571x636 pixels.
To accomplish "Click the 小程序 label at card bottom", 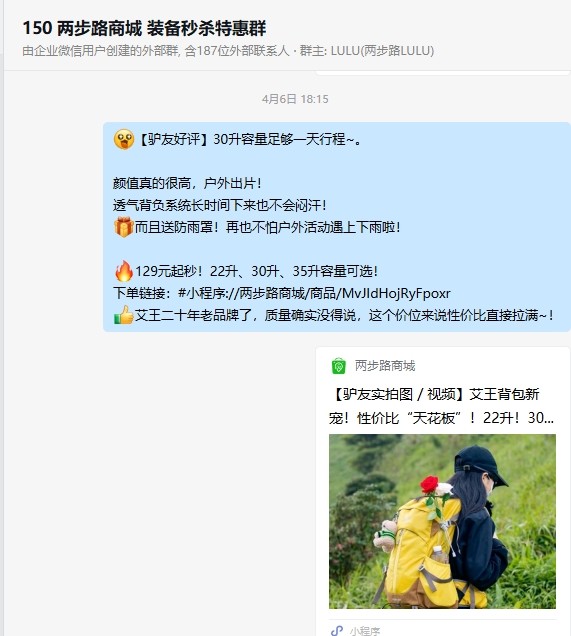I will coord(365,631).
